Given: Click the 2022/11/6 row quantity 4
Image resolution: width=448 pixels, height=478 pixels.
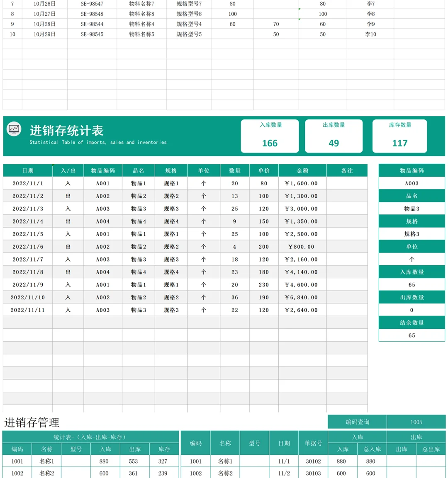Looking at the screenshot, I should click(234, 247).
